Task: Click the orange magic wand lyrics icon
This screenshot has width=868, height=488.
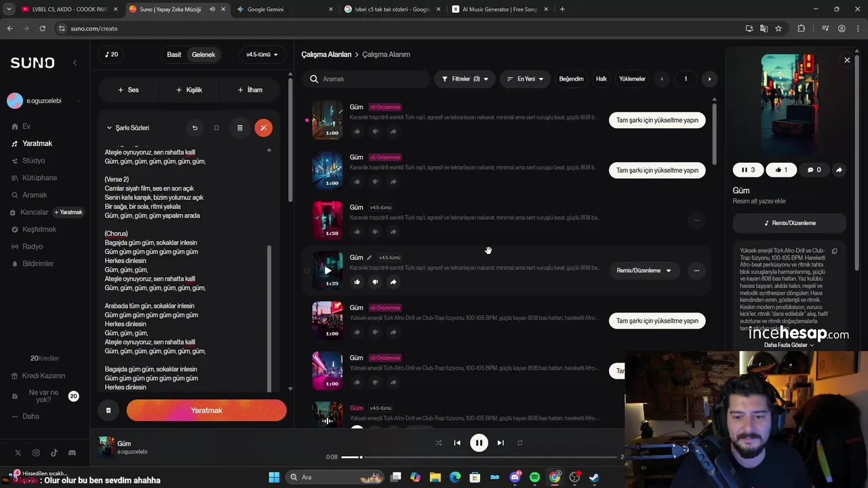Action: pyautogui.click(x=263, y=127)
